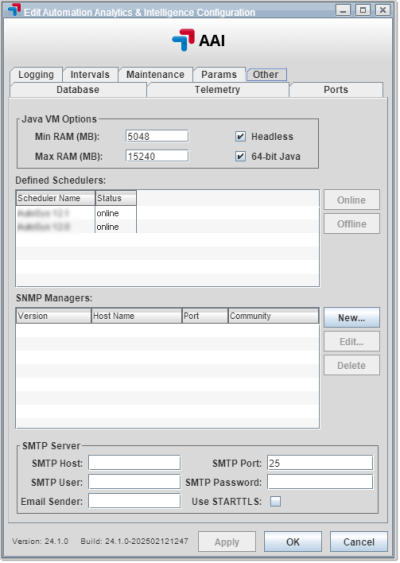The height and width of the screenshot is (563, 400).
Task: Enable the Use STARTTLS checkbox
Action: pos(275,501)
